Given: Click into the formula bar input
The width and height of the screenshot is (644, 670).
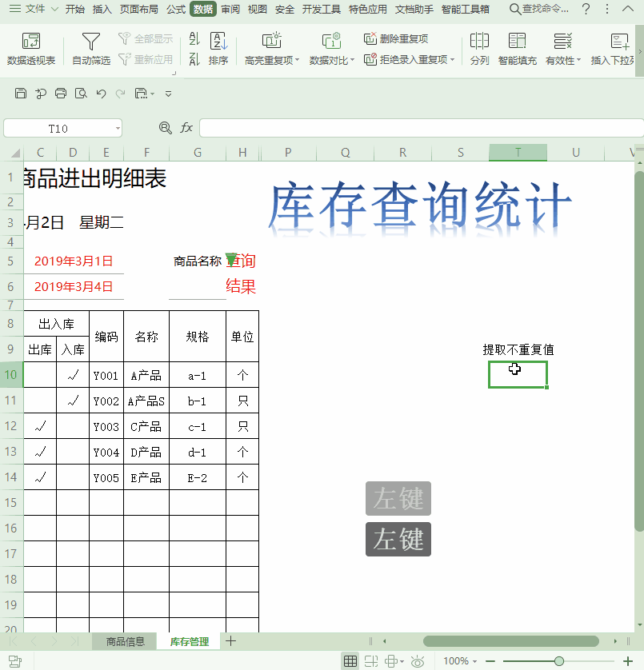Looking at the screenshot, I should 422,128.
